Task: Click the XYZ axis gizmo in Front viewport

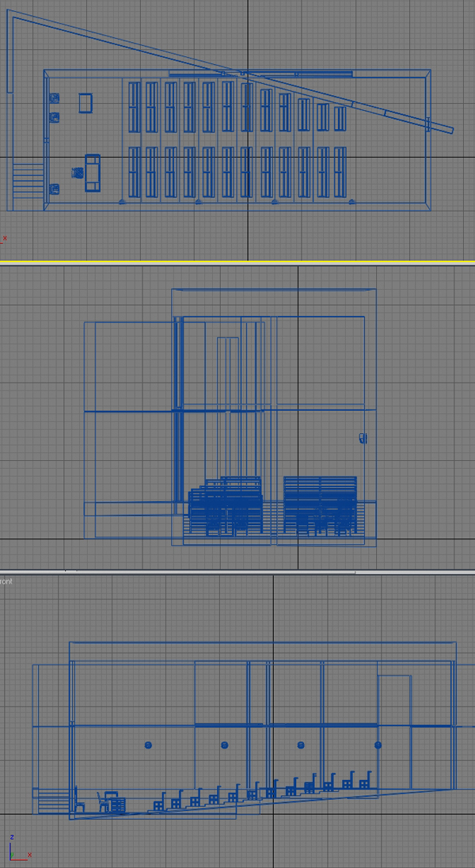Action: (17, 849)
